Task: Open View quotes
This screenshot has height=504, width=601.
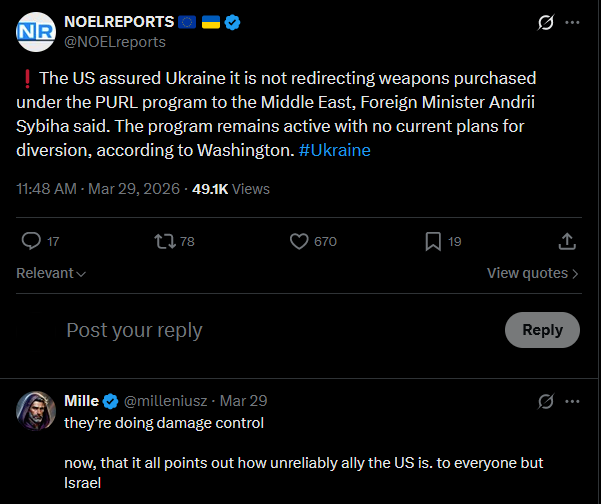Action: (533, 273)
